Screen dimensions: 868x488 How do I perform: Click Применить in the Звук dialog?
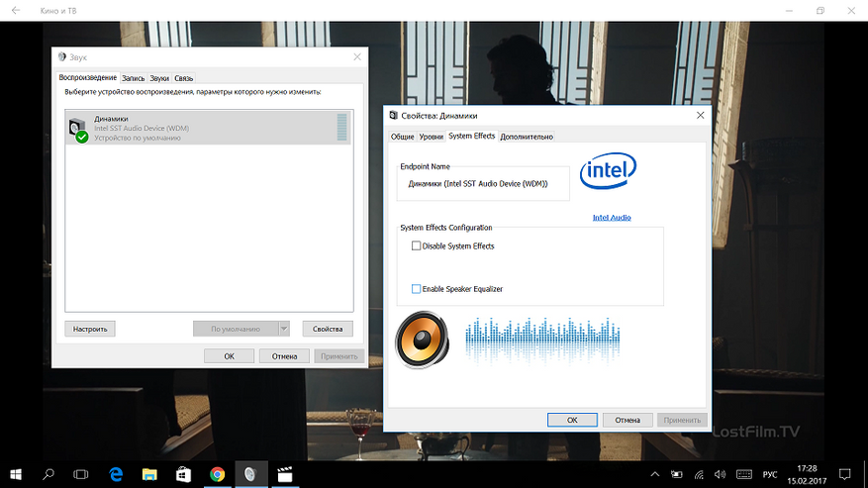pyautogui.click(x=338, y=356)
